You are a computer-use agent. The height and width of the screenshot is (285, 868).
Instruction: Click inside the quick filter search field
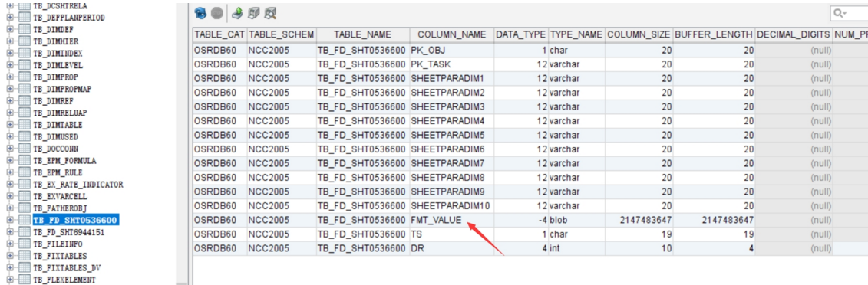point(850,13)
